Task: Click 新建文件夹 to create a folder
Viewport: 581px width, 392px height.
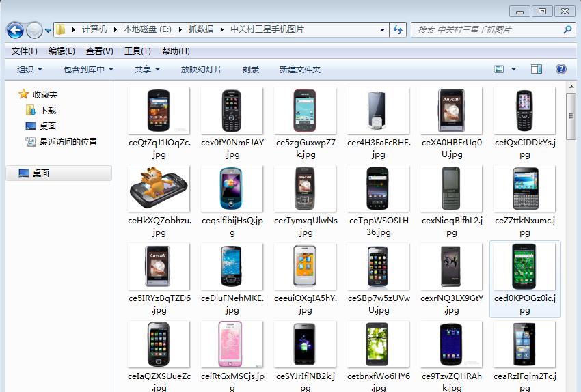Action: (x=300, y=69)
